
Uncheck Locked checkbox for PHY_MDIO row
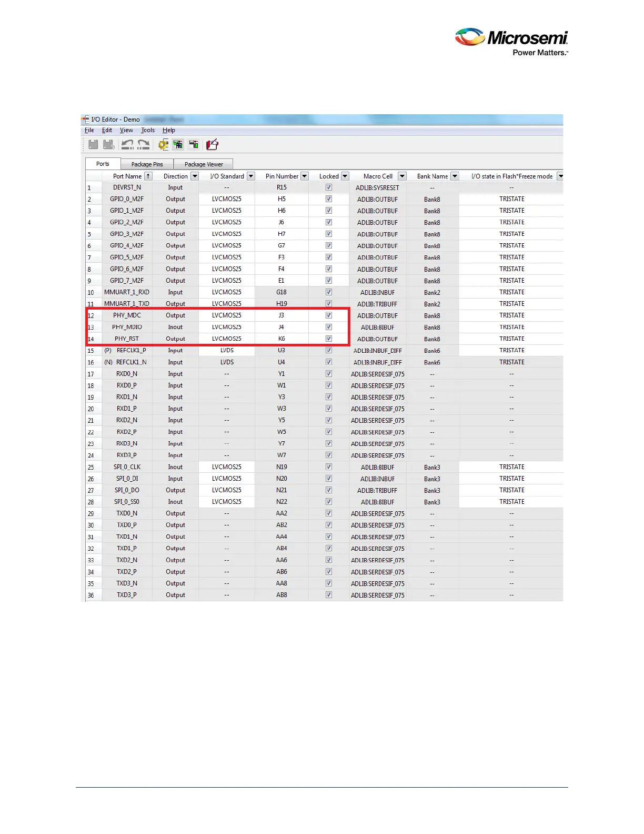click(329, 327)
